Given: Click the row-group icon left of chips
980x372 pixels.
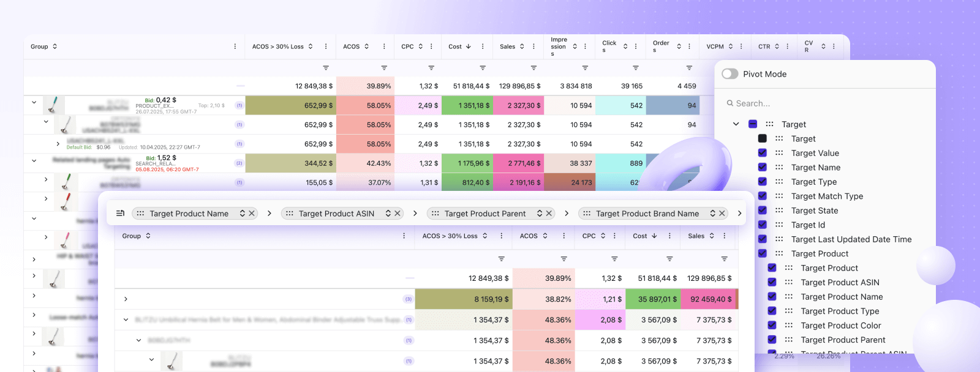Looking at the screenshot, I should coord(120,214).
